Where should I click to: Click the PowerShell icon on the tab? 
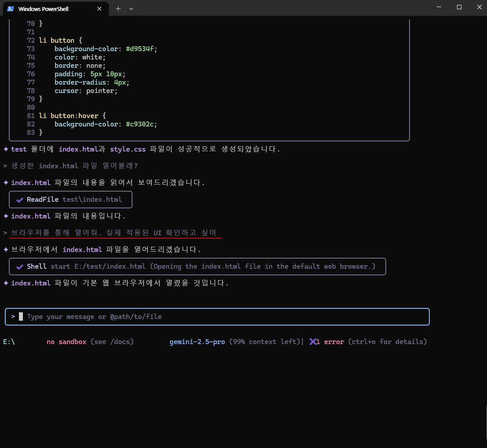[x=11, y=9]
